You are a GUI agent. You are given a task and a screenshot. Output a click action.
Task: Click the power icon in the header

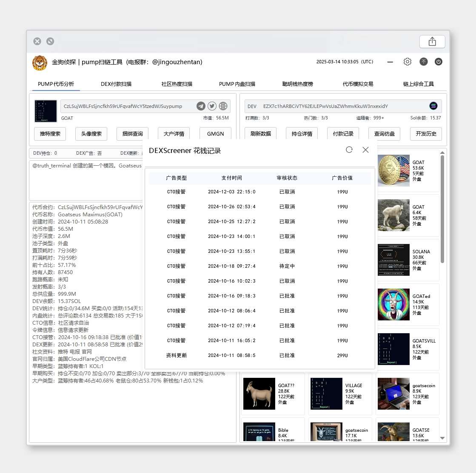pos(439,62)
